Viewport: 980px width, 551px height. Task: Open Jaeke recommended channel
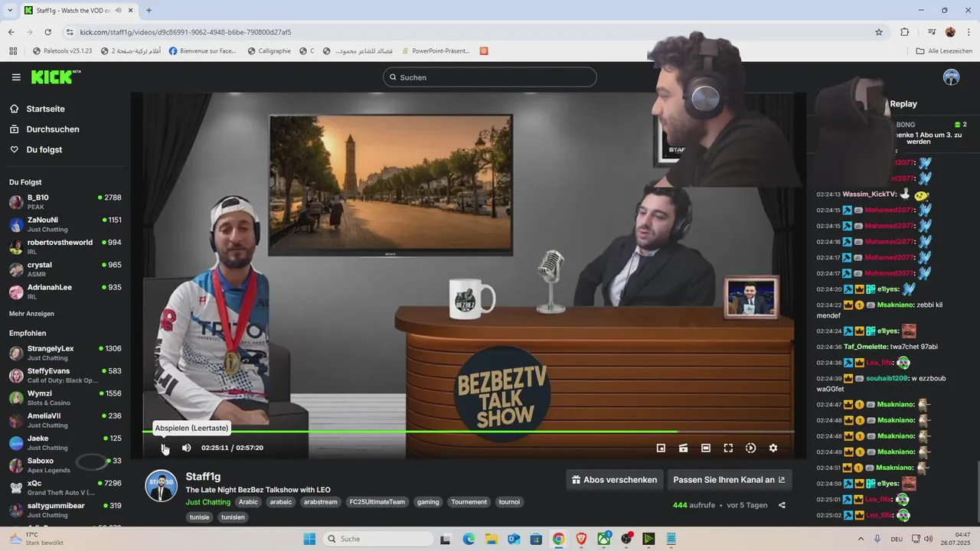[65, 442]
